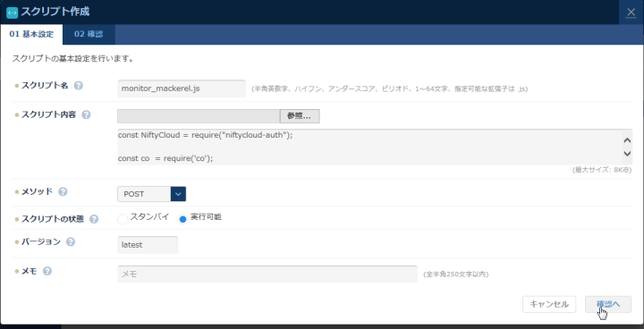Screen dimensions: 644x329
Task: Click help icon next to メソッド
Action: [x=63, y=191]
